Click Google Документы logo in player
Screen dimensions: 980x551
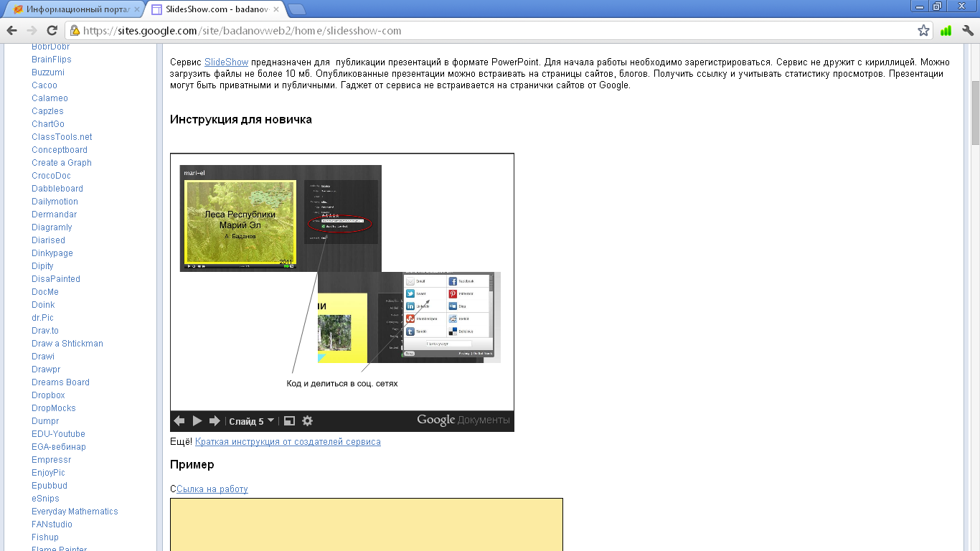pyautogui.click(x=463, y=420)
